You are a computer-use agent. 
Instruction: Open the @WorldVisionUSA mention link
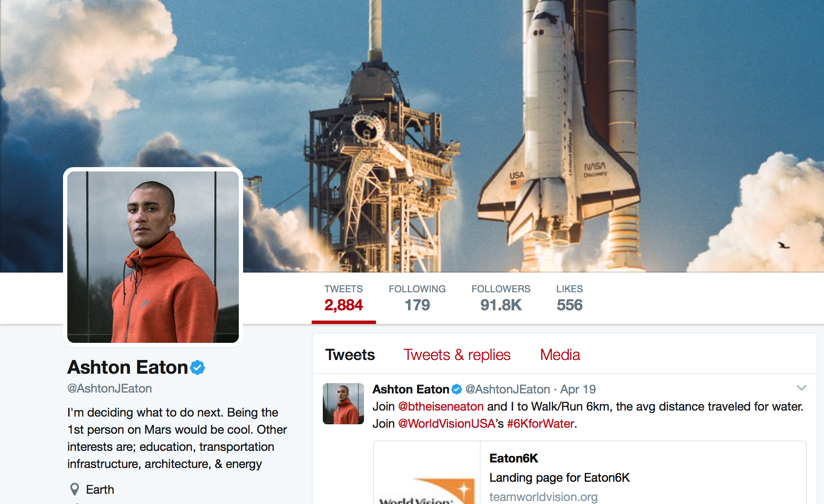[447, 423]
